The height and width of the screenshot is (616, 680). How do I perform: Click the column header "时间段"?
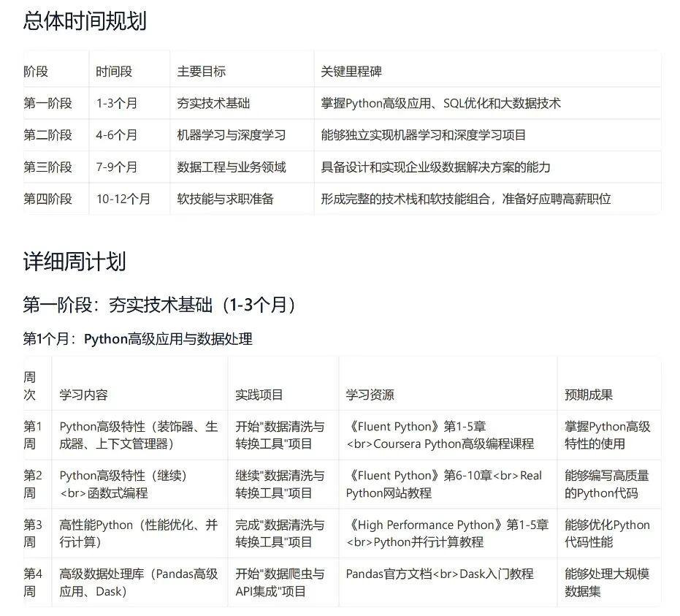[114, 72]
